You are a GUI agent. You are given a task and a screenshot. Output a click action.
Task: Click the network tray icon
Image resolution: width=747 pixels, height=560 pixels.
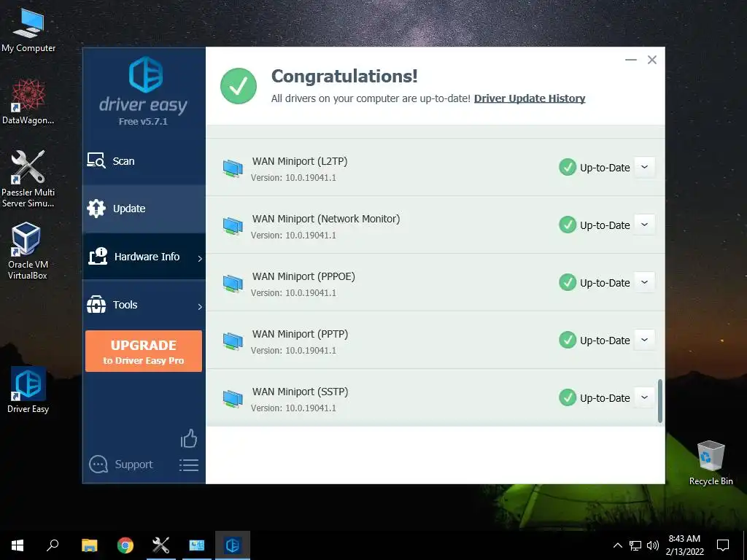635,545
